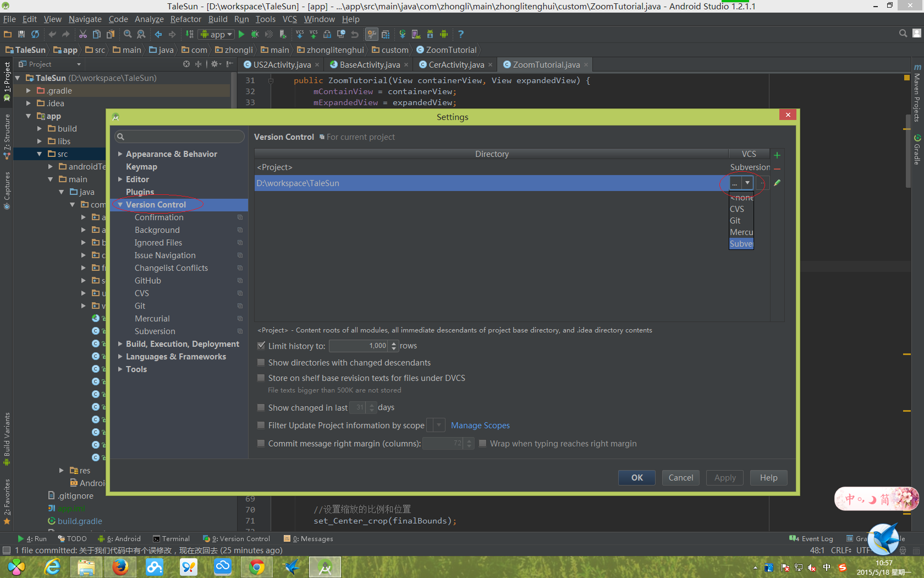Image resolution: width=924 pixels, height=578 pixels.
Task: Click the Apply button
Action: click(x=725, y=478)
